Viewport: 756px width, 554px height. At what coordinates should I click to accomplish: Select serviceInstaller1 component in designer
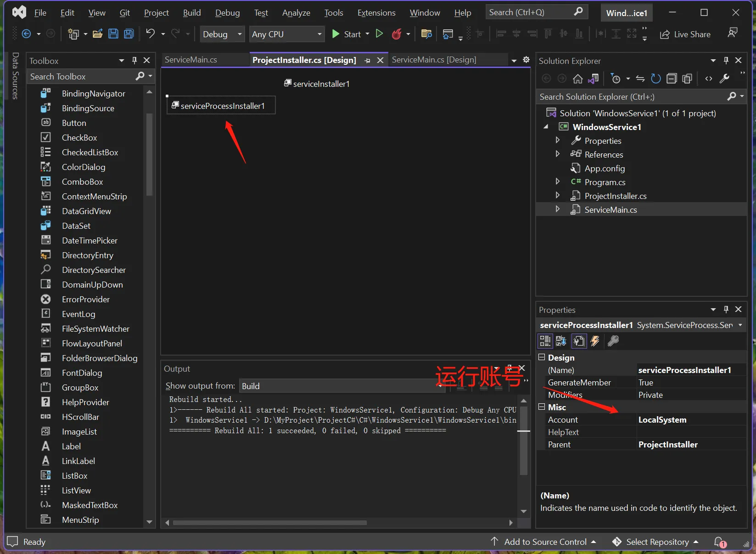click(317, 84)
